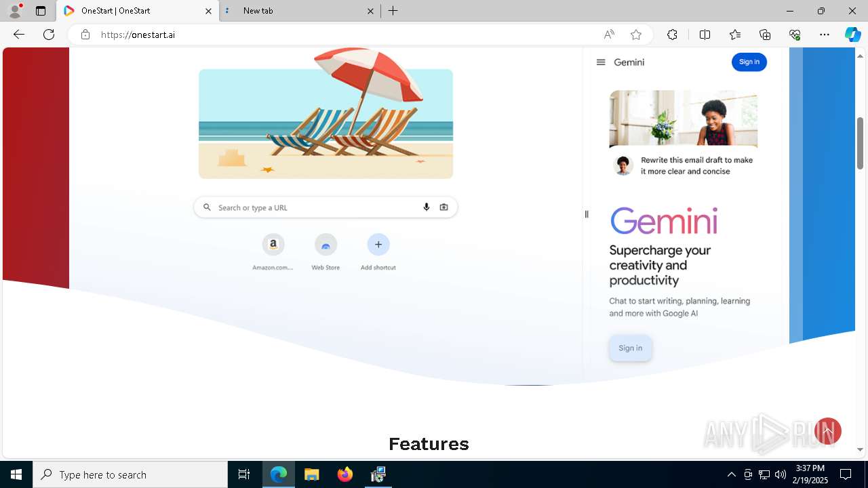The width and height of the screenshot is (868, 488).
Task: Open Settings and more ellipsis menu
Action: coord(825,35)
